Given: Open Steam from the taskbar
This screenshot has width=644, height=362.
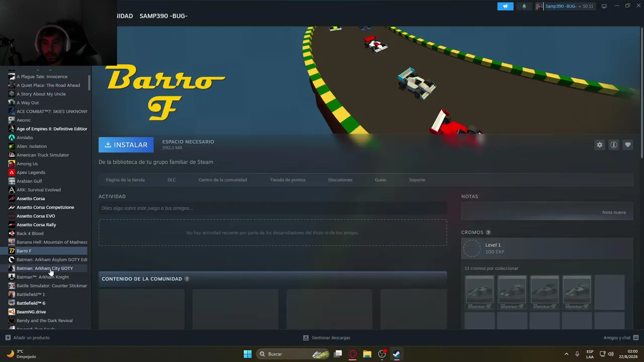Looking at the screenshot, I should (x=396, y=354).
